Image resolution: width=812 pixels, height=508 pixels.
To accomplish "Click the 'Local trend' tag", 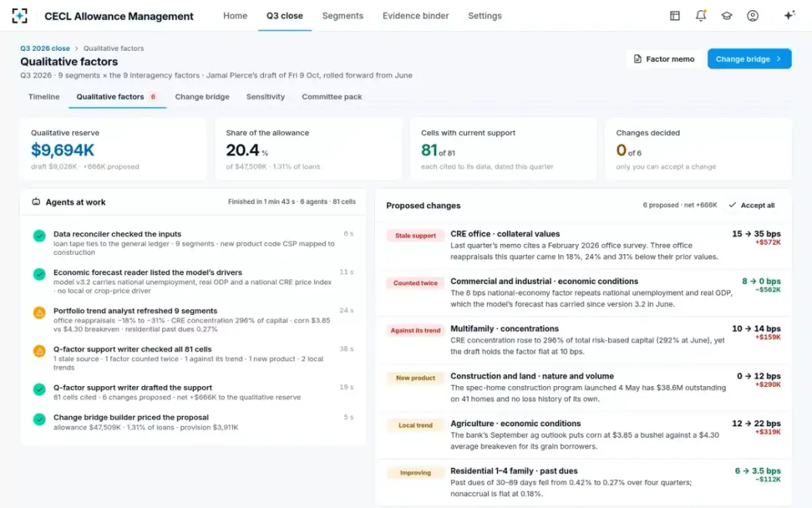I will point(415,425).
